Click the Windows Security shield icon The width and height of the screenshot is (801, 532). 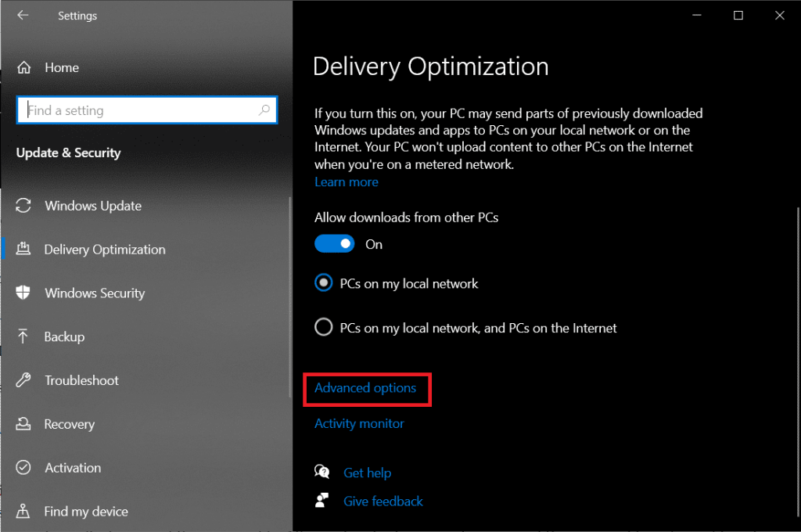tap(23, 293)
